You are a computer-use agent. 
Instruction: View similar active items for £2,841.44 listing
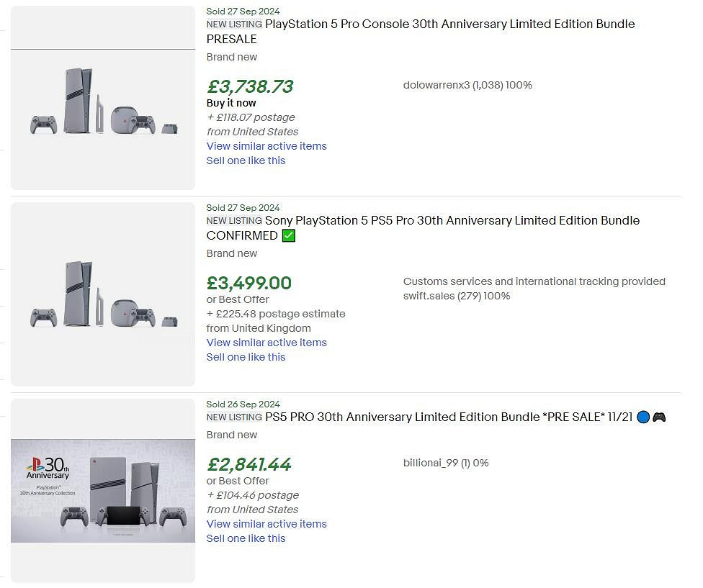coord(267,524)
